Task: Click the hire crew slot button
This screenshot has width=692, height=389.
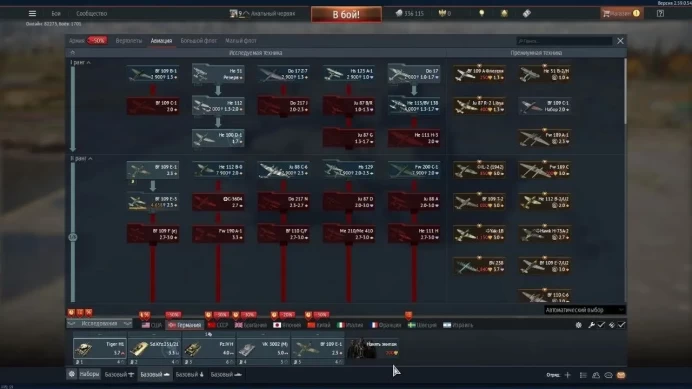Action: click(373, 348)
